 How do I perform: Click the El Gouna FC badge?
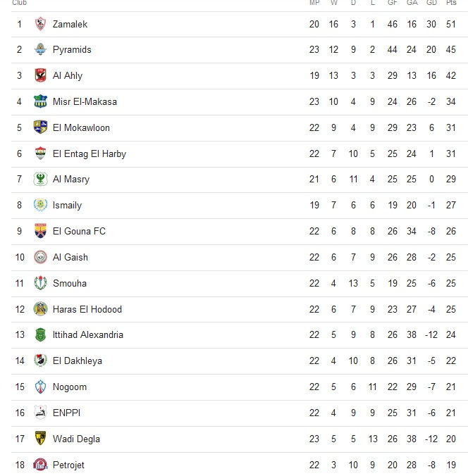(40, 231)
